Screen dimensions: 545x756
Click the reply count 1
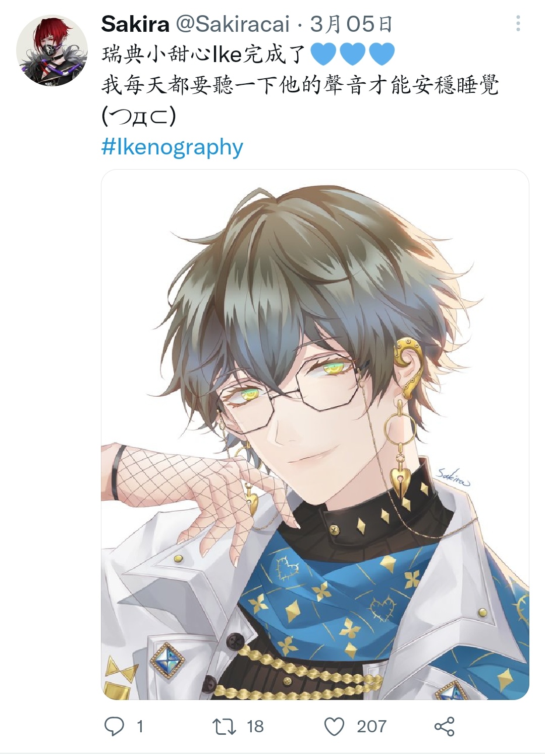point(140,726)
